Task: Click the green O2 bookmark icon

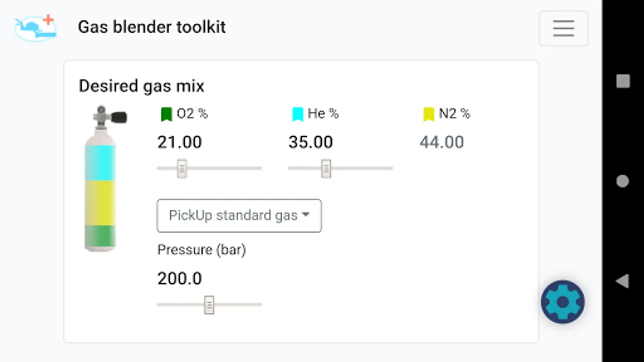Action: [x=166, y=114]
